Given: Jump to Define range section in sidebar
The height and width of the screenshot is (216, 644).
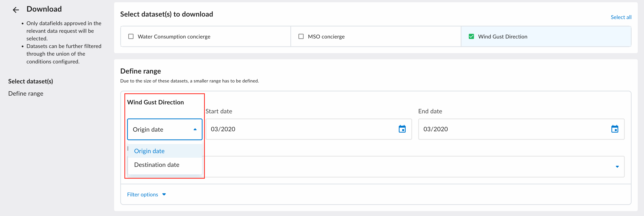Looking at the screenshot, I should (x=26, y=94).
